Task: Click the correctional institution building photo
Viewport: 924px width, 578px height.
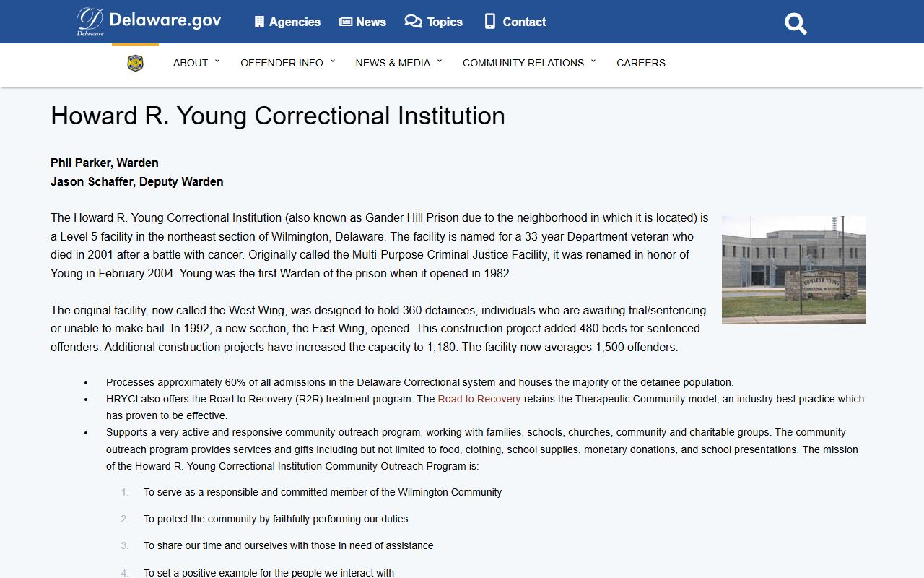Action: tap(794, 269)
